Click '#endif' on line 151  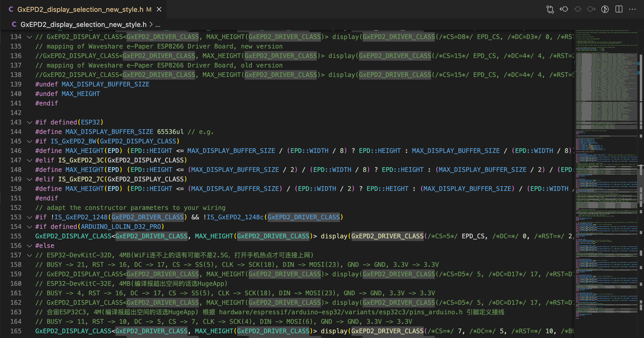(47, 198)
